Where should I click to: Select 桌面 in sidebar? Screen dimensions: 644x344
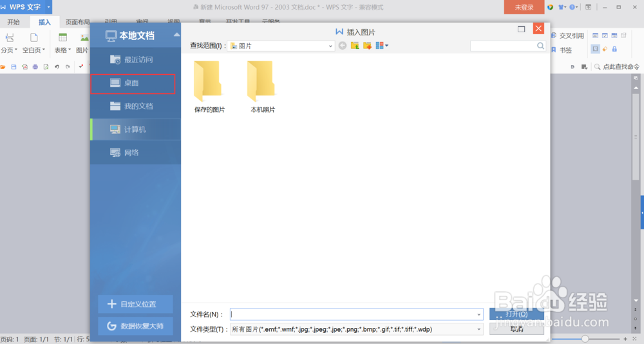(133, 84)
